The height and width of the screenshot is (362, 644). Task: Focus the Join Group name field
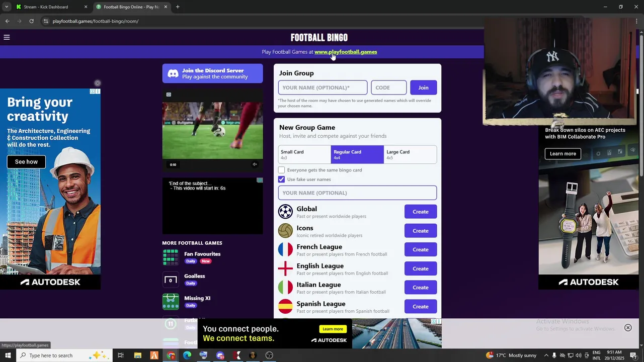click(x=323, y=87)
